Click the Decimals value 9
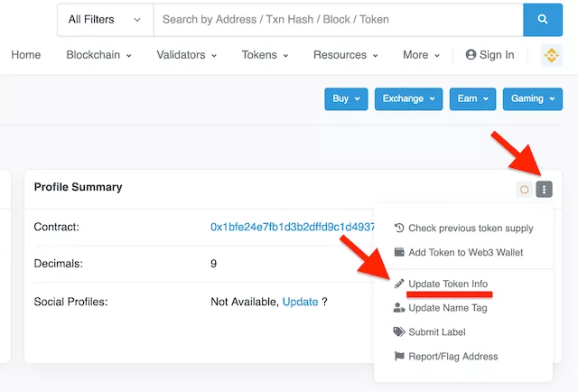Viewport: 578px width, 392px height. (x=213, y=264)
